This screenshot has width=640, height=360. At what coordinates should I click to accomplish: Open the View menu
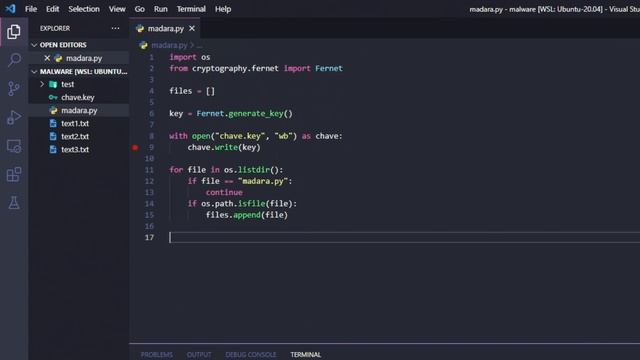point(117,9)
